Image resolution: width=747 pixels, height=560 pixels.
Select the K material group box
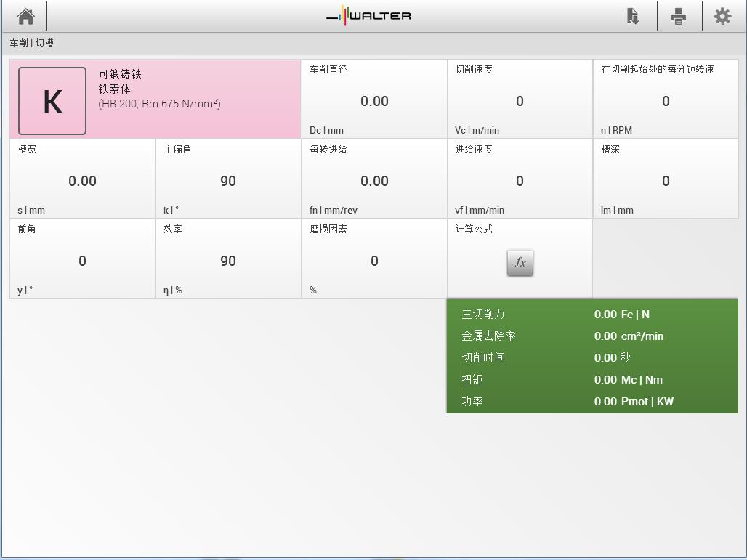(x=52, y=100)
